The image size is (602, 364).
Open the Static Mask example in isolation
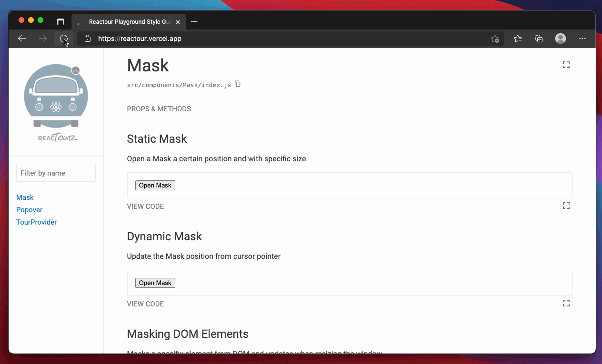(566, 206)
